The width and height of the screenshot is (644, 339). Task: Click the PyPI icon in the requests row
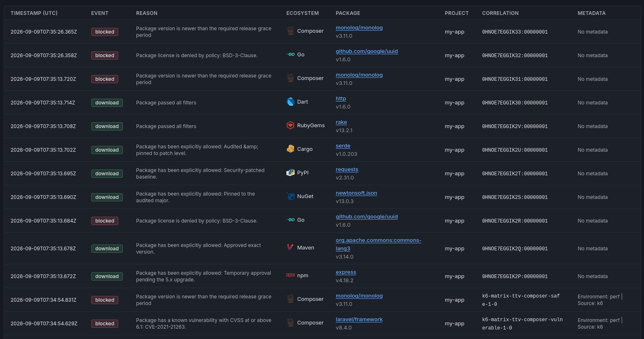(x=290, y=173)
